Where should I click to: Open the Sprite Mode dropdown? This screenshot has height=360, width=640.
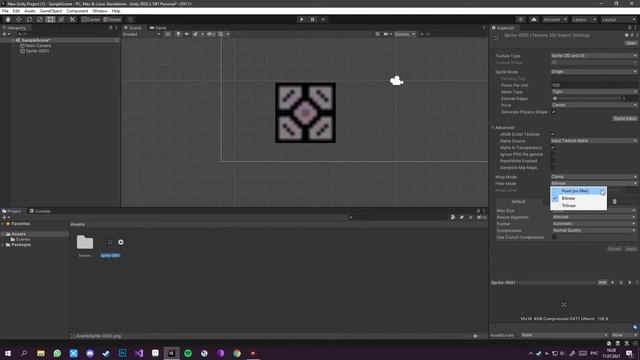pyautogui.click(x=594, y=72)
